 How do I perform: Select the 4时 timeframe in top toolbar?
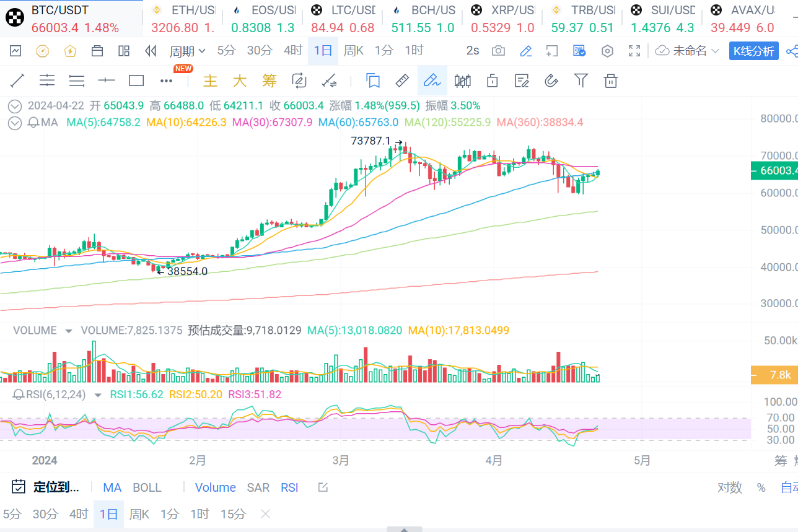[292, 51]
